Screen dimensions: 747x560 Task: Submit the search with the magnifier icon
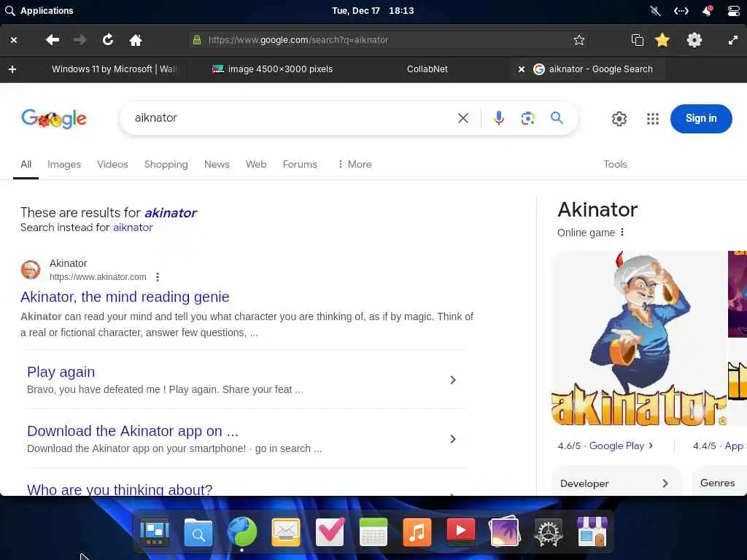click(x=557, y=117)
